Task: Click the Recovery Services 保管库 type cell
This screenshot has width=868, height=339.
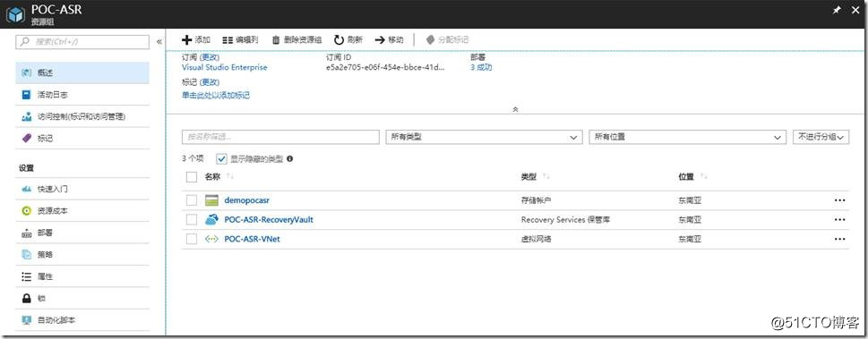Action: (x=565, y=219)
